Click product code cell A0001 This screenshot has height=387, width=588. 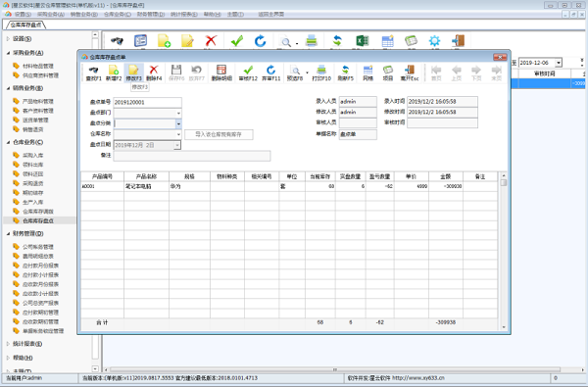102,186
